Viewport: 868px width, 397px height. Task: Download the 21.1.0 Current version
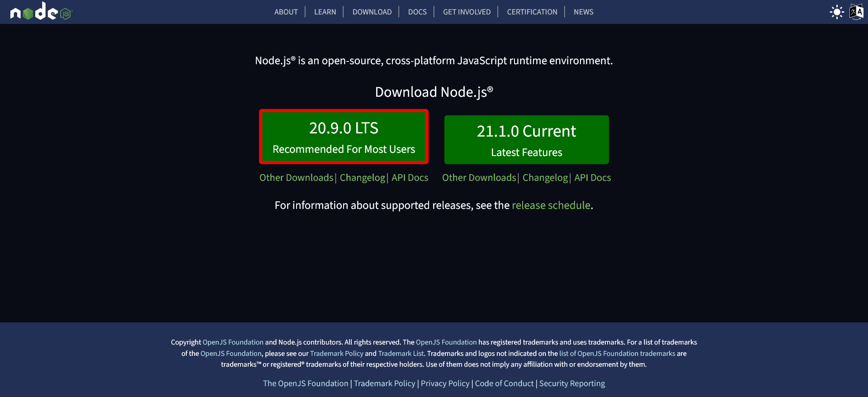(527, 140)
